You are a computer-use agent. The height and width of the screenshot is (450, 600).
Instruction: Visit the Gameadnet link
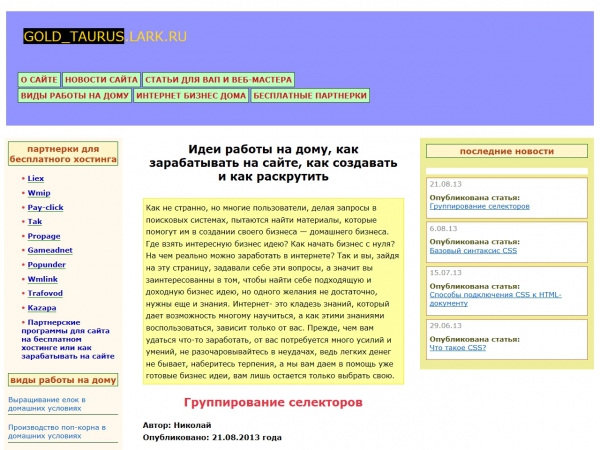tap(50, 250)
